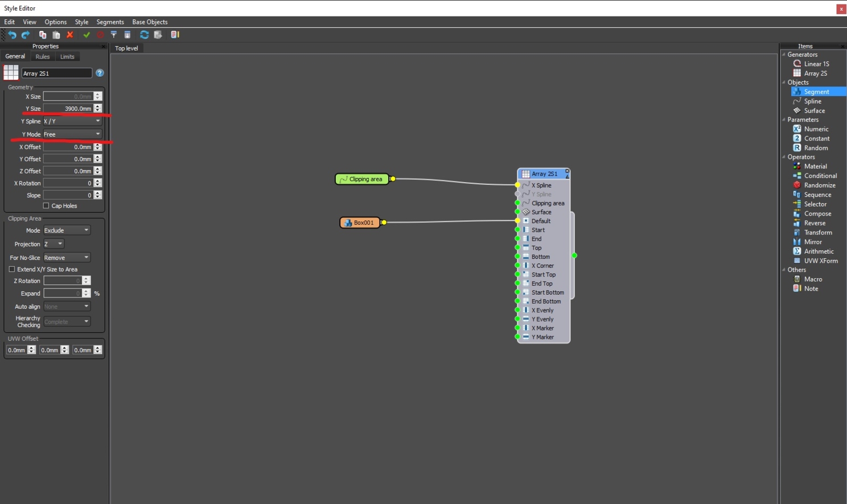
Task: Collapse the Operators group in Items
Action: (x=784, y=157)
